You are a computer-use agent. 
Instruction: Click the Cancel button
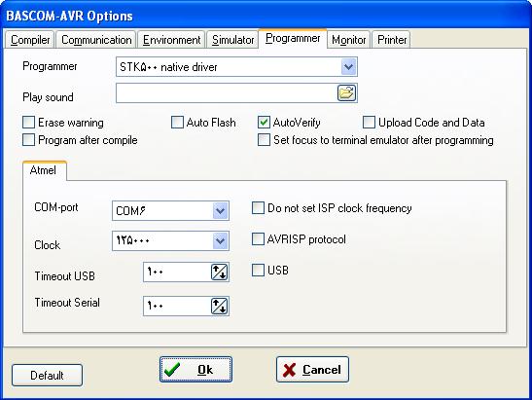pyautogui.click(x=312, y=369)
